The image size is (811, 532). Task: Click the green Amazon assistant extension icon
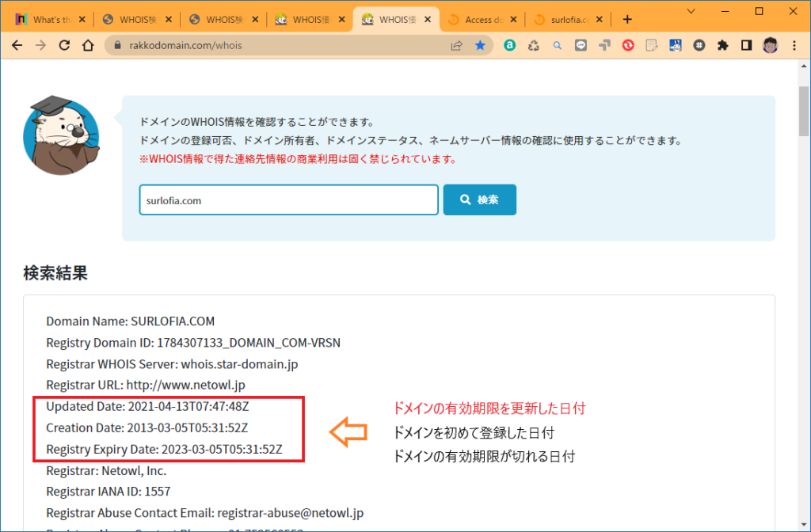click(509, 45)
